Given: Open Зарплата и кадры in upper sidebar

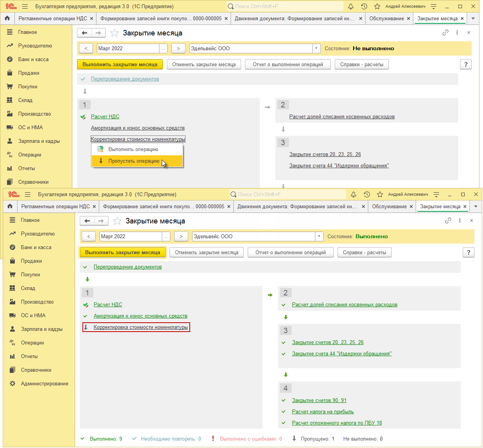Looking at the screenshot, I should pyautogui.click(x=39, y=141).
